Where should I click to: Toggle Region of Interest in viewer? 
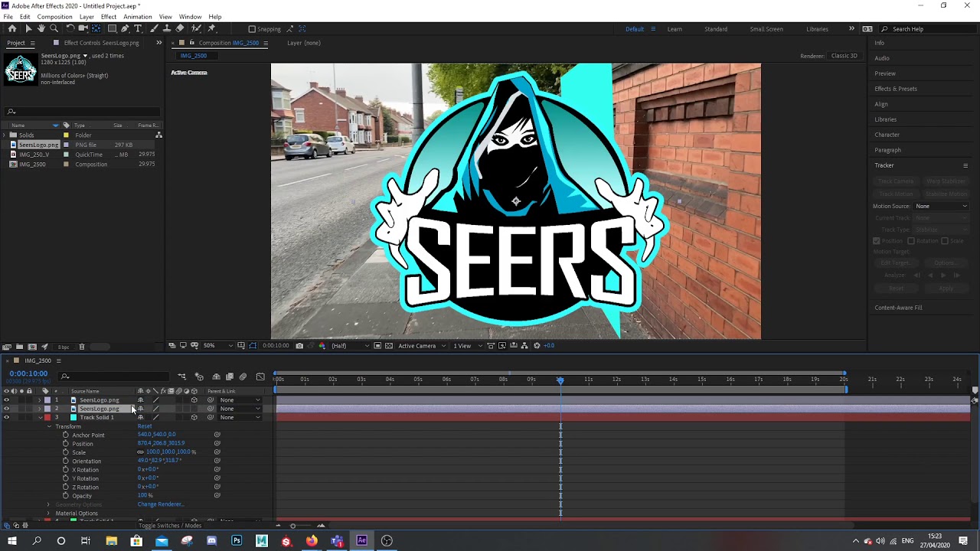coord(377,346)
